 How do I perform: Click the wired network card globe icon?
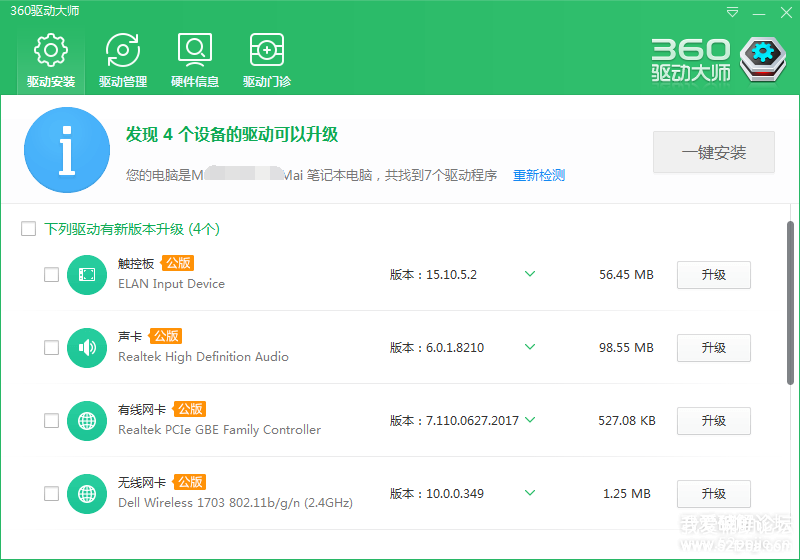point(87,421)
